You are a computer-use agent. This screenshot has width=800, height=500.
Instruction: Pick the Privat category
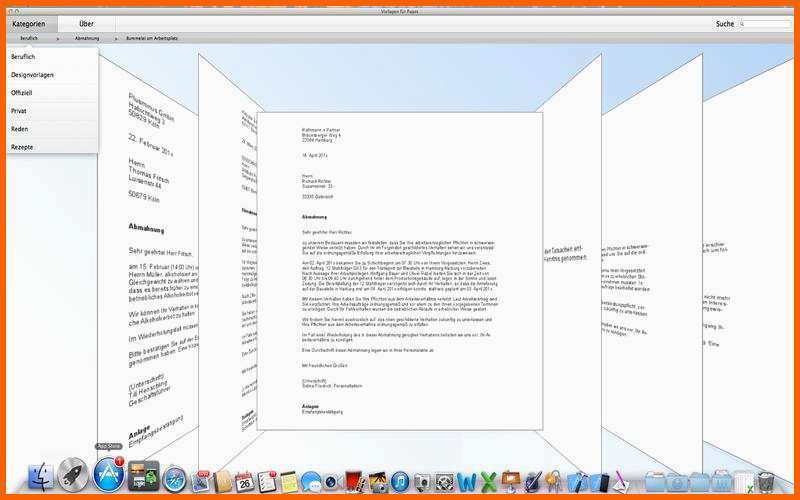pyautogui.click(x=19, y=111)
